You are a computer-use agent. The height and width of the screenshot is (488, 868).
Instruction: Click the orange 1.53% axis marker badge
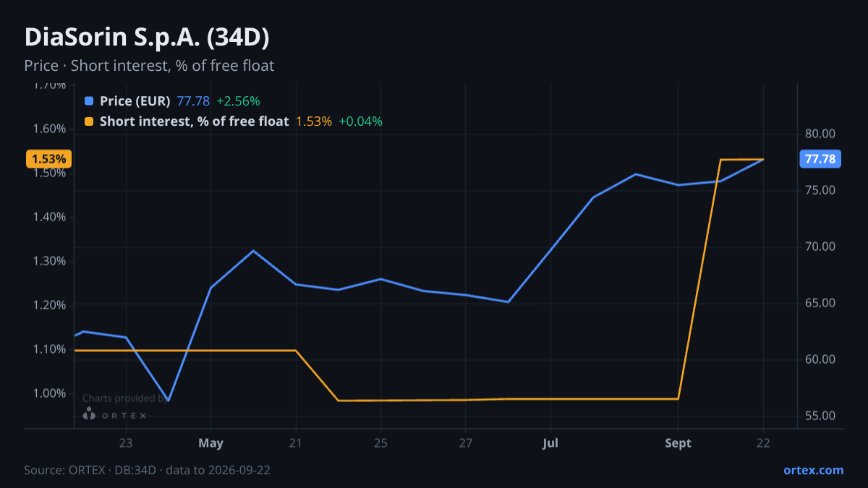pos(49,159)
